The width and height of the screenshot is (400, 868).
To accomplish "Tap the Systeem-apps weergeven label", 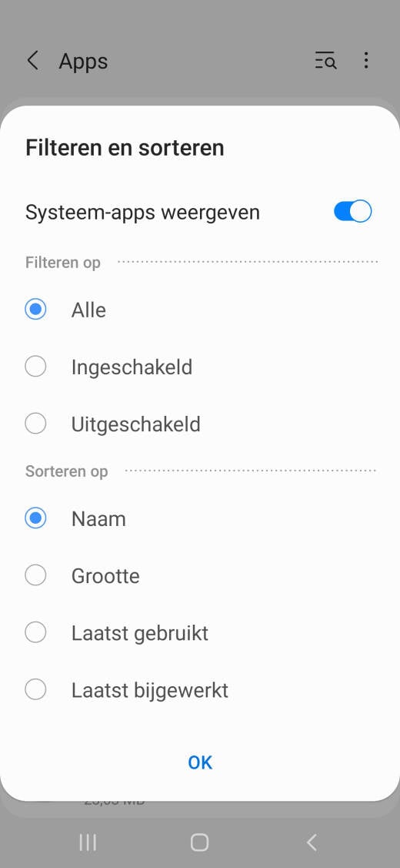I will click(143, 213).
